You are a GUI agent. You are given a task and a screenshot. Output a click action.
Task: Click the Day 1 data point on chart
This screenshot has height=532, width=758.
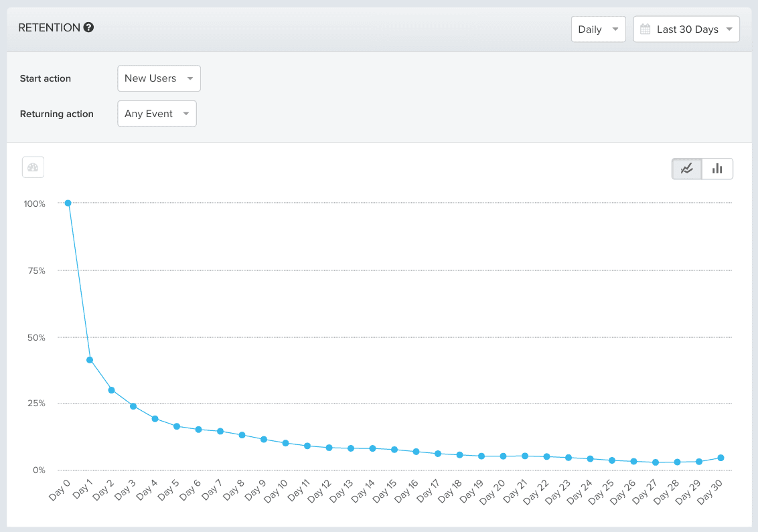[x=90, y=360]
